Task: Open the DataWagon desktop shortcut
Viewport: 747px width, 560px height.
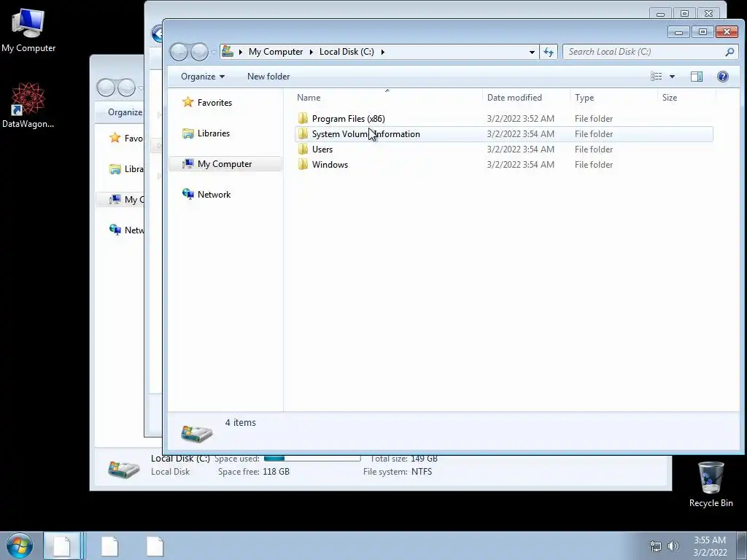Action: coord(28,105)
